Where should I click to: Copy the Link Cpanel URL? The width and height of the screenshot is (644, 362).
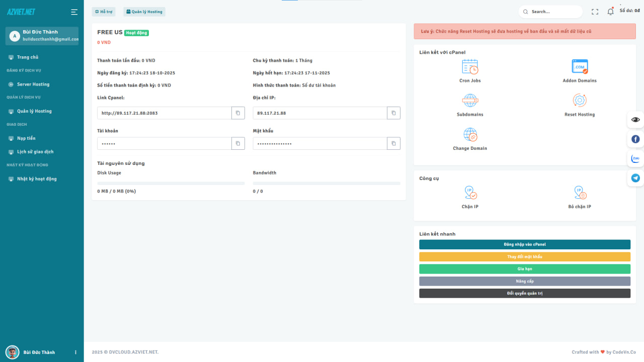pyautogui.click(x=238, y=113)
